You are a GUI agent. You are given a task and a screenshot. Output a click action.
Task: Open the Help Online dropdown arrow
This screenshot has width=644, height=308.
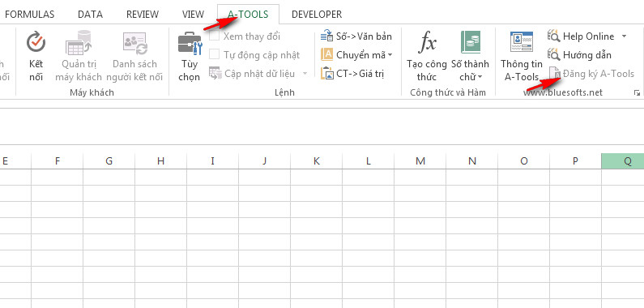tap(624, 36)
